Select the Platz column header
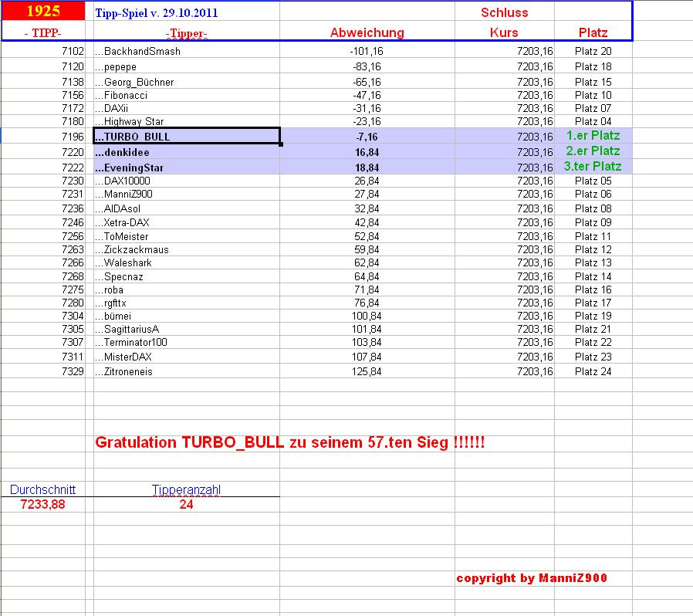693x616 pixels. 593,32
